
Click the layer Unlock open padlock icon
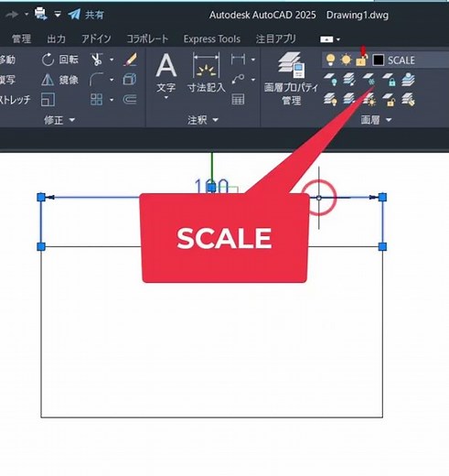point(389,100)
